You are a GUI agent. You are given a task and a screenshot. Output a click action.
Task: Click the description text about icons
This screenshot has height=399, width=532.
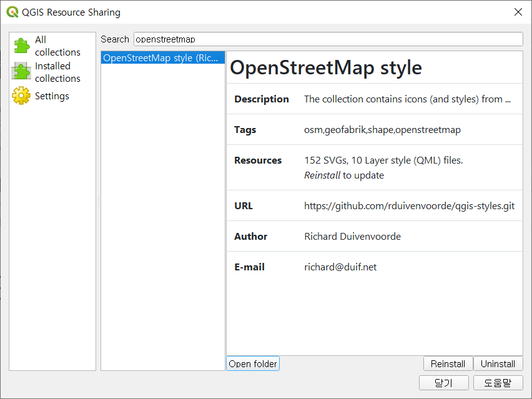(x=407, y=99)
